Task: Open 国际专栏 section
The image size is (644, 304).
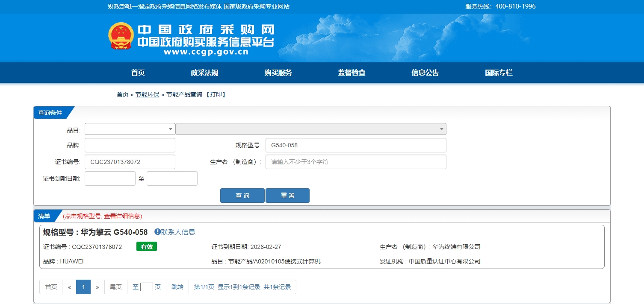Action: pyautogui.click(x=499, y=73)
